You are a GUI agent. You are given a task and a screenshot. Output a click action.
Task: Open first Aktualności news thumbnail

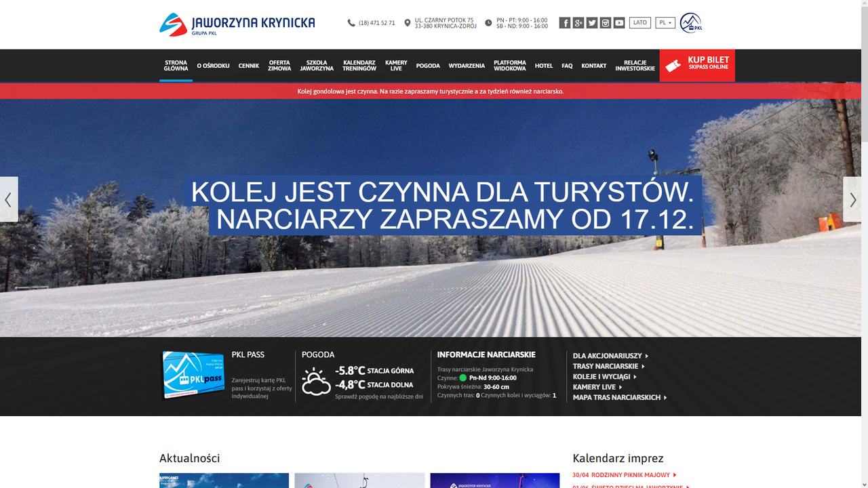click(224, 481)
